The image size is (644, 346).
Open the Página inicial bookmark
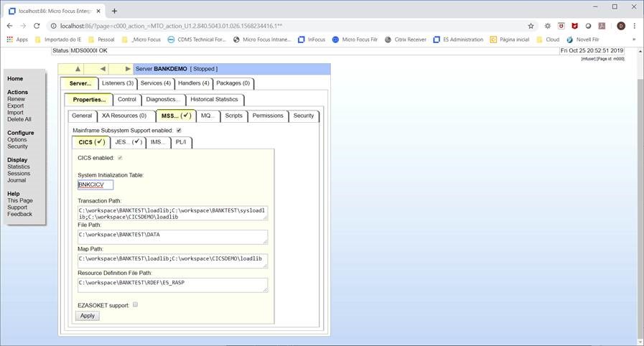pos(510,39)
